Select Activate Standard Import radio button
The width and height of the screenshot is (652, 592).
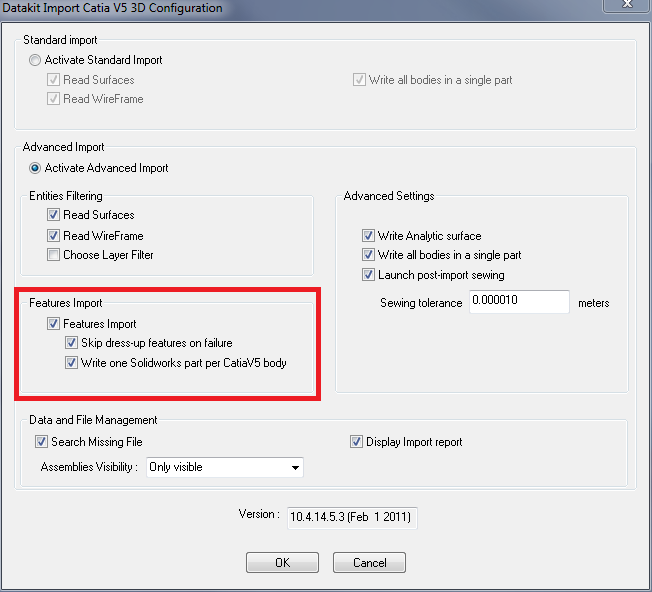tap(36, 60)
